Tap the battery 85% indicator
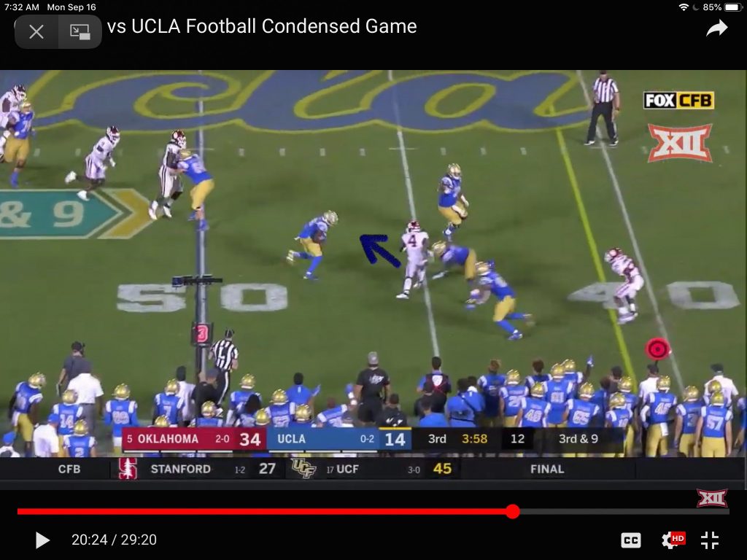The width and height of the screenshot is (747, 560). [723, 7]
